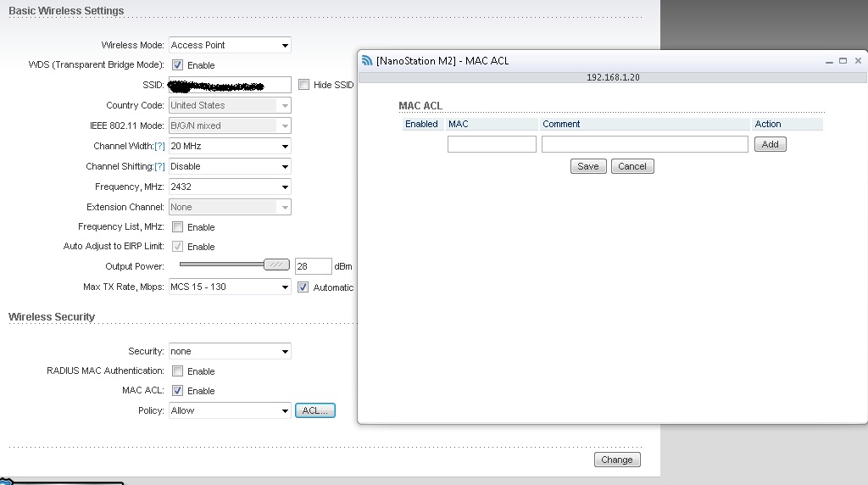Open Channel Shifting help [?] link

tap(159, 166)
